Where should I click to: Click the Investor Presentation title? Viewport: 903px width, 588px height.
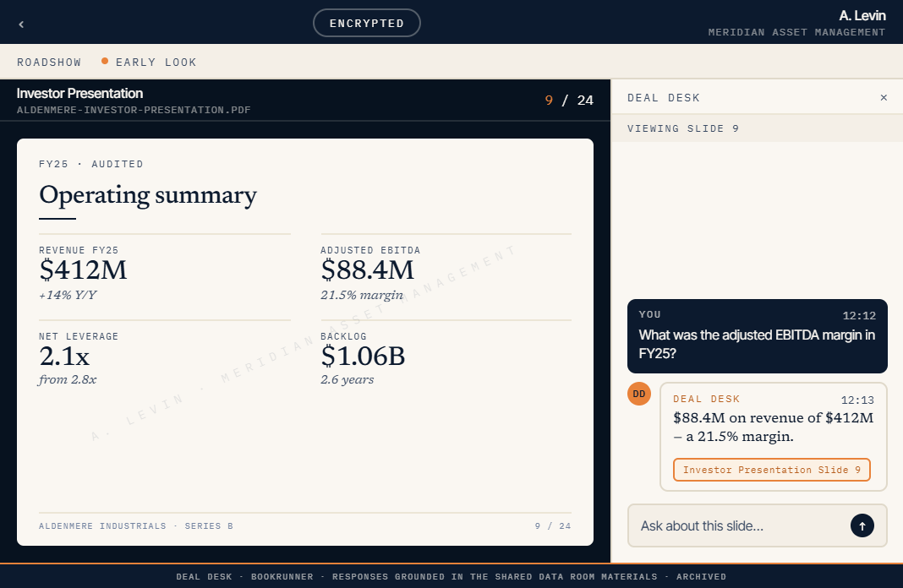80,93
